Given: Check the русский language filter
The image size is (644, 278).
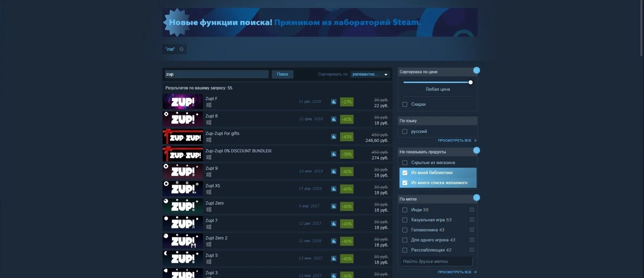Looking at the screenshot, I should coord(405,132).
